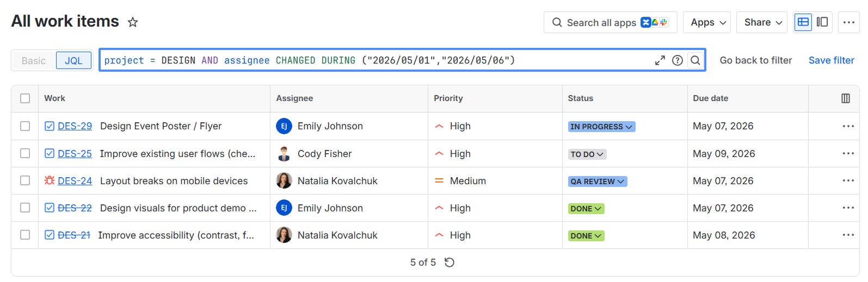The width and height of the screenshot is (868, 282).
Task: Click the app integrations icons in search box
Action: point(654,22)
